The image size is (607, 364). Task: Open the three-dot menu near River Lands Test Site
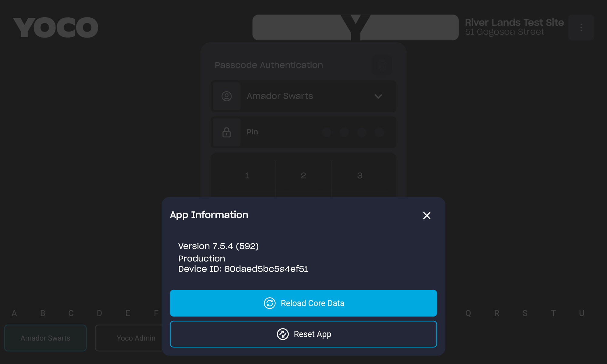(581, 27)
